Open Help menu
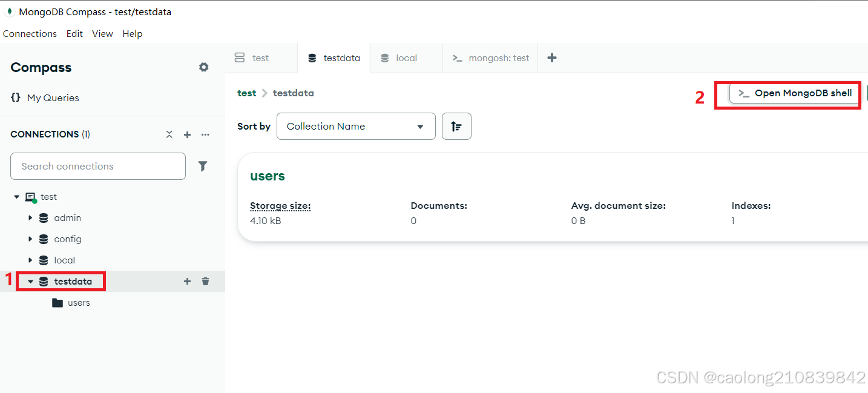The width and height of the screenshot is (868, 393). tap(132, 34)
